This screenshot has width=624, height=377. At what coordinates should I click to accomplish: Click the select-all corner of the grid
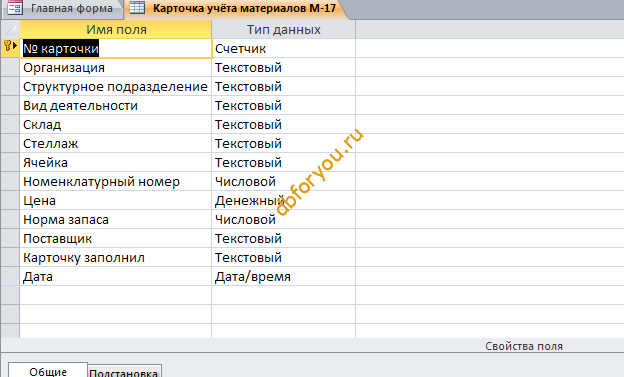click(x=10, y=29)
